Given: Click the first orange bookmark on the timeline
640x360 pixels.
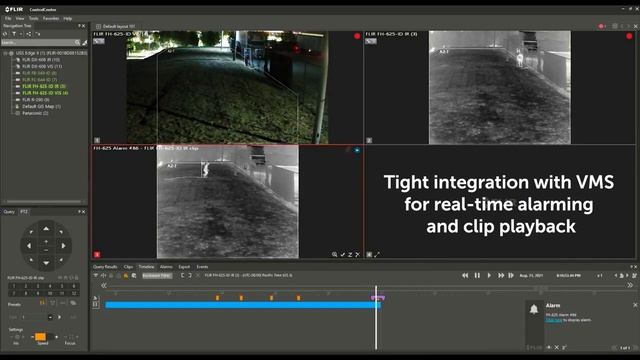Looking at the screenshot, I should [218, 298].
